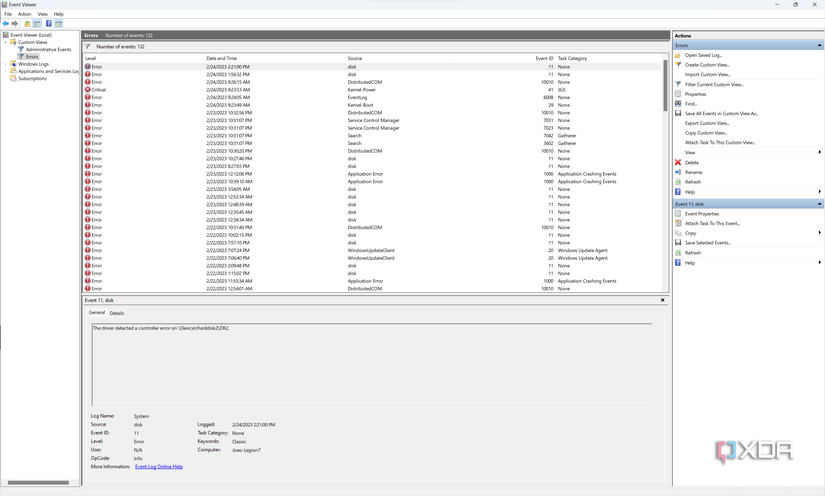Click Export Custom View action
The image size is (825, 496).
pos(707,123)
